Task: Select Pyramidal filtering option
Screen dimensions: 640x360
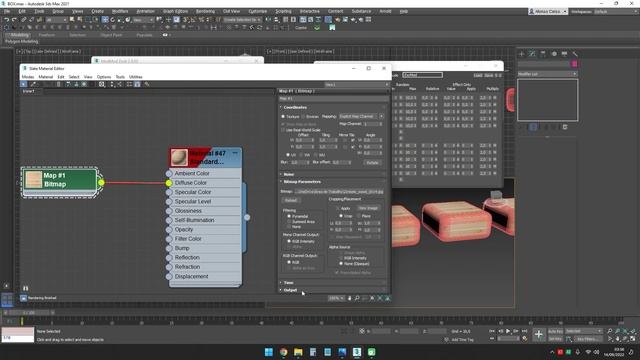Action: pyautogui.click(x=289, y=216)
